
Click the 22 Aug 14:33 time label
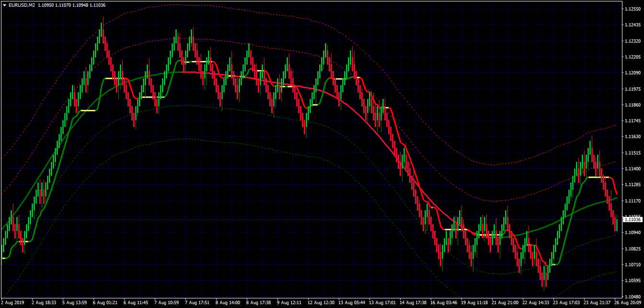(x=536, y=303)
